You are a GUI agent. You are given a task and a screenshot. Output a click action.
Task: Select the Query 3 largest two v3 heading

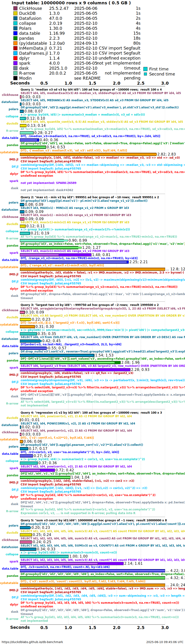point(90,305)
